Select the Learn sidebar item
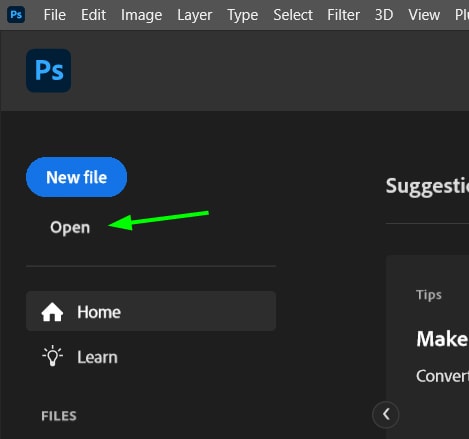Screen dimensions: 469x439 [x=151, y=357]
